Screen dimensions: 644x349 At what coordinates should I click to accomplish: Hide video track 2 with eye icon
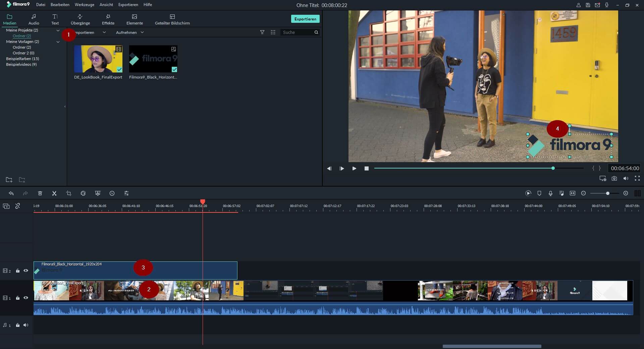(26, 270)
